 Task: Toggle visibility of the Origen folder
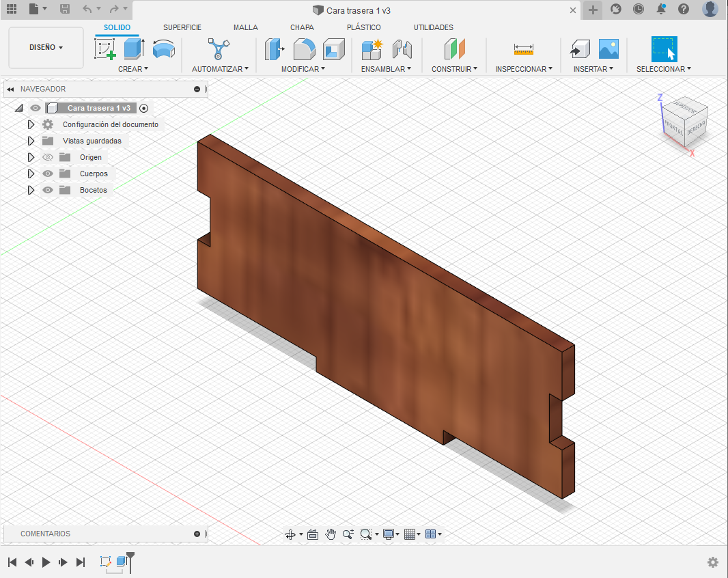click(48, 157)
